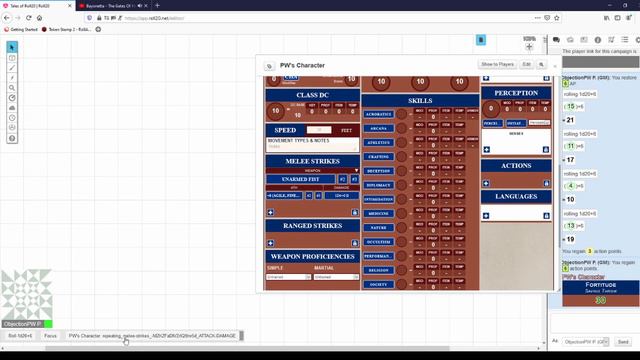Screen dimensions: 640x360
Task: Select the ruler measure tool
Action: coord(12,98)
